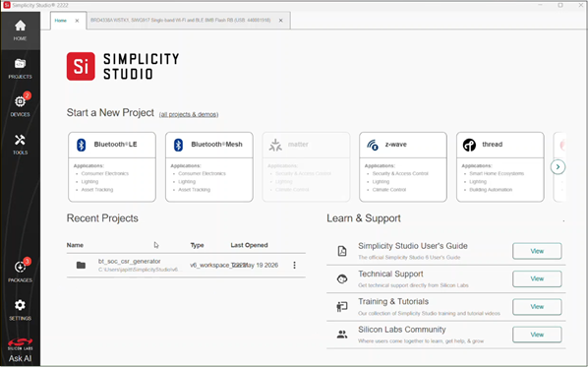This screenshot has height=367, width=588.
Task: Click the thread card icon
Action: tap(469, 145)
